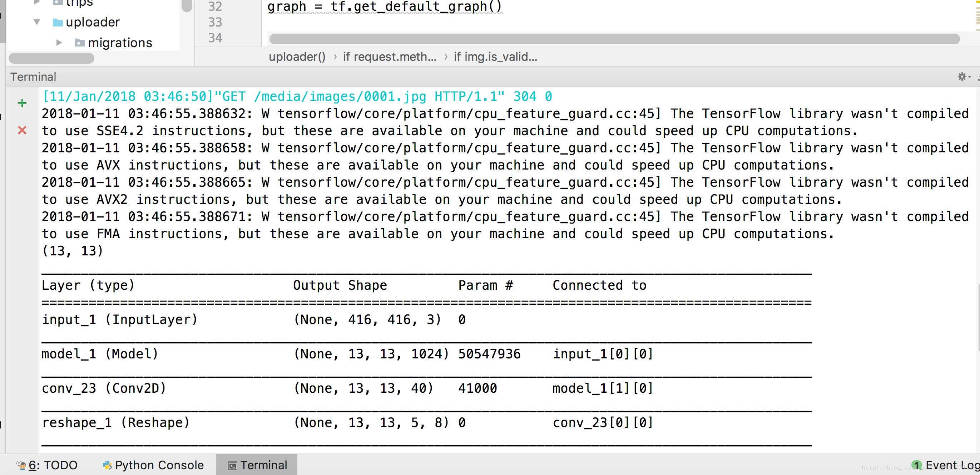Open the uploader folder icon
The width and height of the screenshot is (980, 475).
[58, 23]
